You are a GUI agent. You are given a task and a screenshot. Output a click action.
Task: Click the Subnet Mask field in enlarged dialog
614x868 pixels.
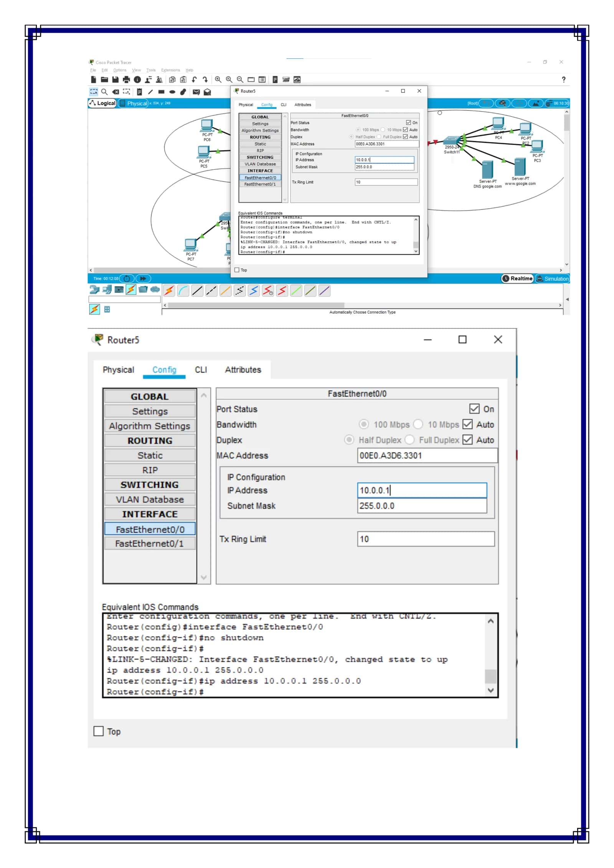[x=422, y=506]
